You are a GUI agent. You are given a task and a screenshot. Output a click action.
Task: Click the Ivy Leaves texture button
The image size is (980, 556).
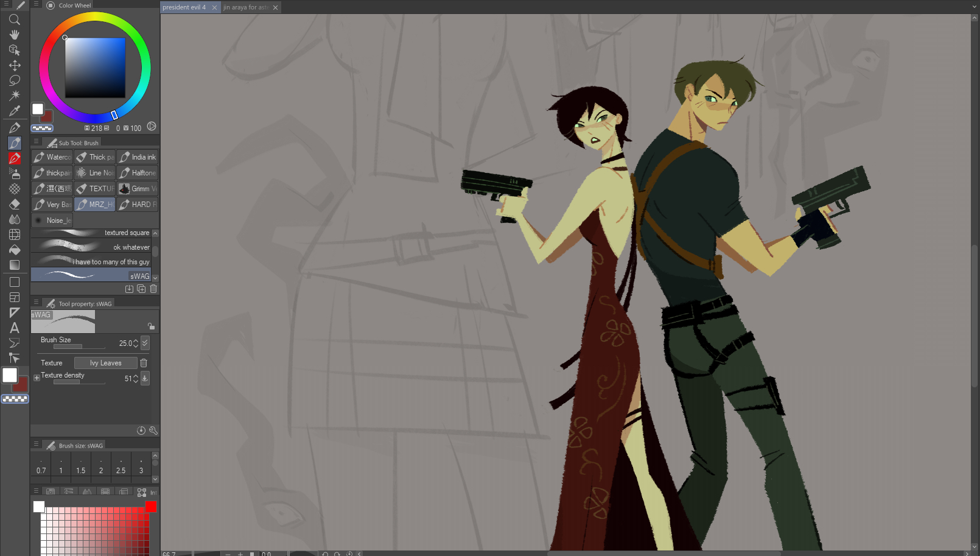[x=105, y=363]
